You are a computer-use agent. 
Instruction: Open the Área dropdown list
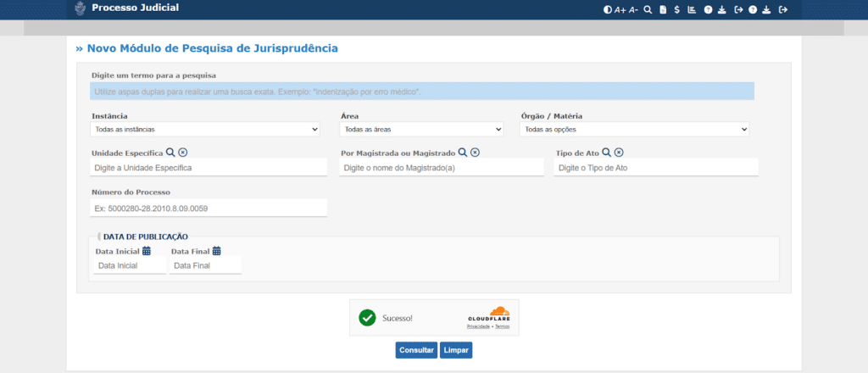click(421, 130)
